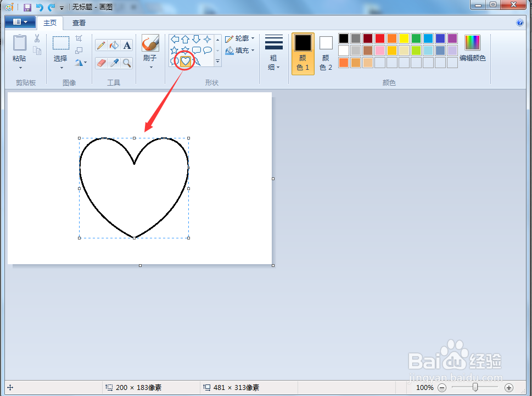Viewport: 532px width, 396px height.
Task: Select the Magnifier tool
Action: pos(127,63)
